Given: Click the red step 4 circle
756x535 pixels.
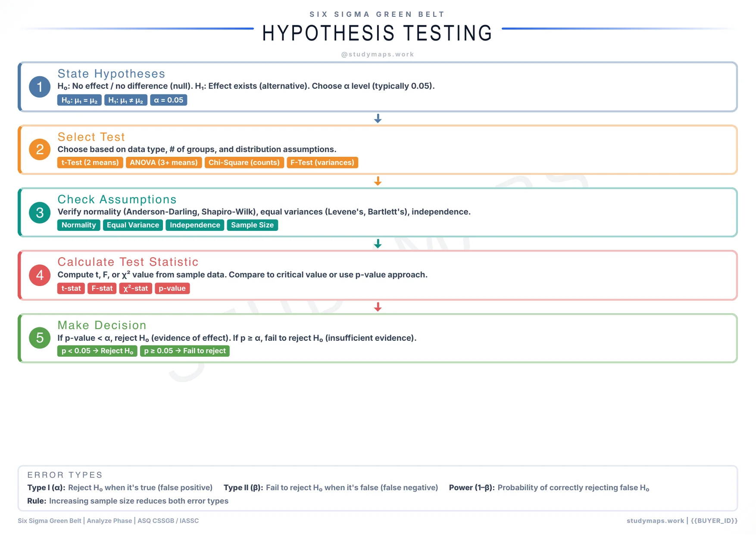Looking at the screenshot, I should (x=40, y=275).
